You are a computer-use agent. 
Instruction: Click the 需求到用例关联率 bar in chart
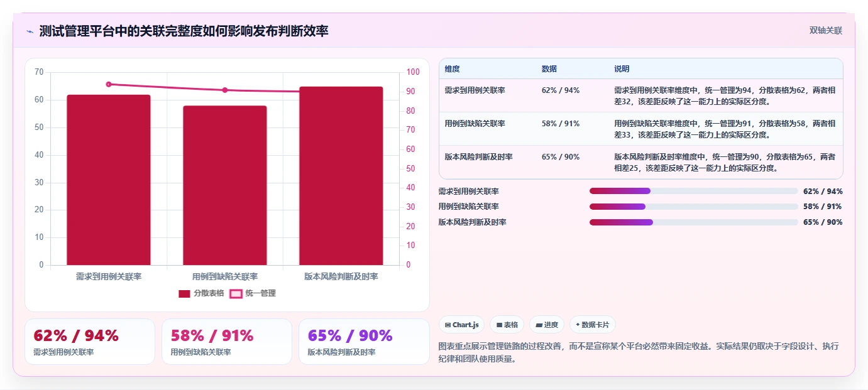109,180
